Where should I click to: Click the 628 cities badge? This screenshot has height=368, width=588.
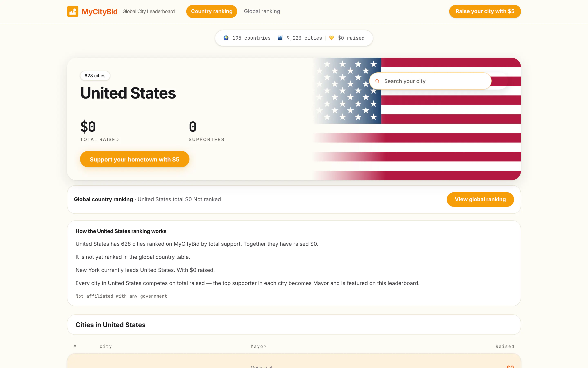click(95, 76)
